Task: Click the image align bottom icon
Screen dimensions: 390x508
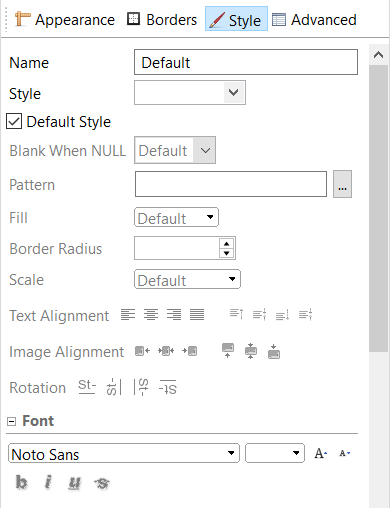Action: (274, 351)
